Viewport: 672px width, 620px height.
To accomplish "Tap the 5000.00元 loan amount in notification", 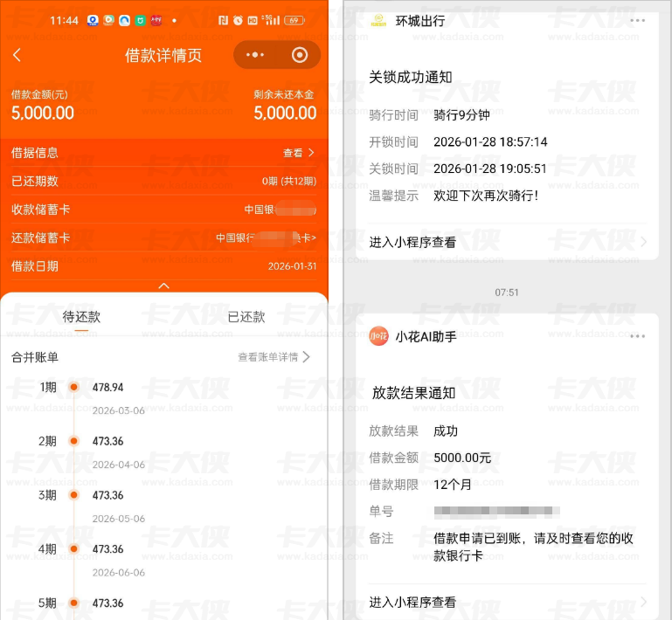I will point(462,458).
